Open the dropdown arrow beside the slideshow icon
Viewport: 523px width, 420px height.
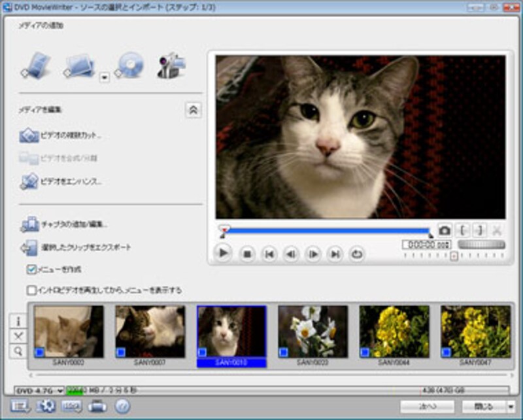[x=104, y=77]
